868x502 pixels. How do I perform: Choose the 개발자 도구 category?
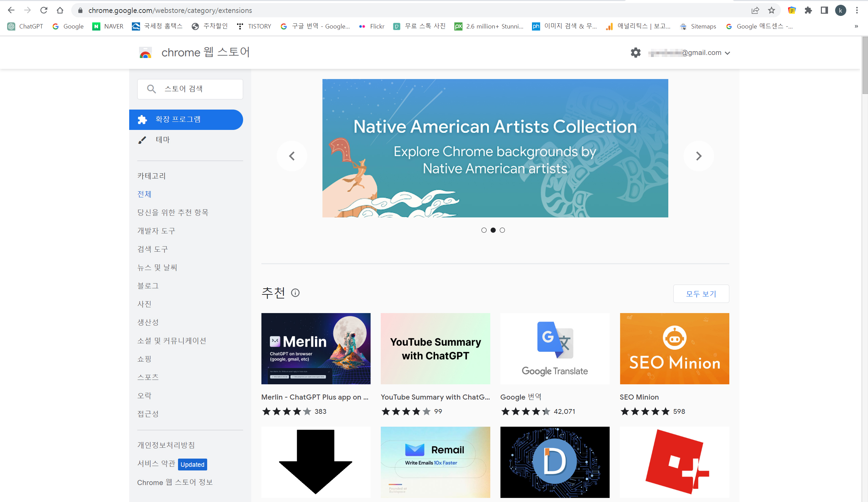[x=156, y=231]
